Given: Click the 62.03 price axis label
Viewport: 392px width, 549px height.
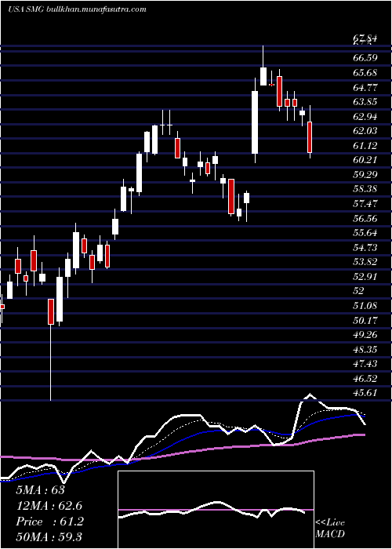Looking at the screenshot, I should (365, 131).
